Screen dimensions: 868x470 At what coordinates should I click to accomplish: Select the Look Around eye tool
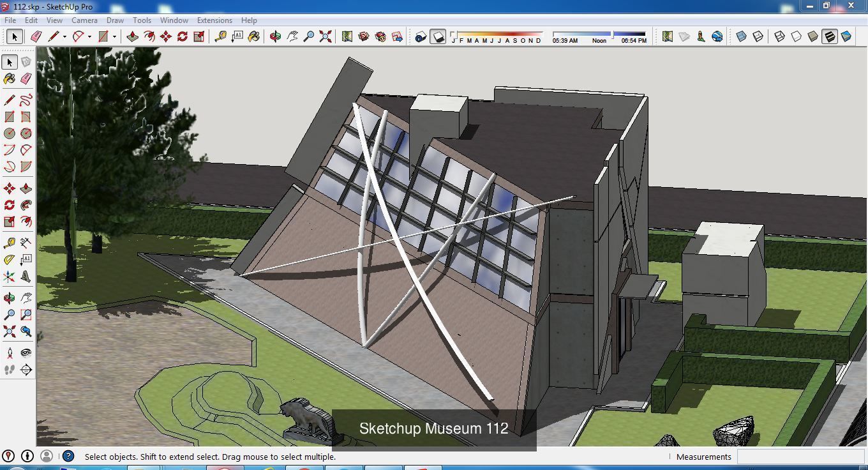point(26,352)
